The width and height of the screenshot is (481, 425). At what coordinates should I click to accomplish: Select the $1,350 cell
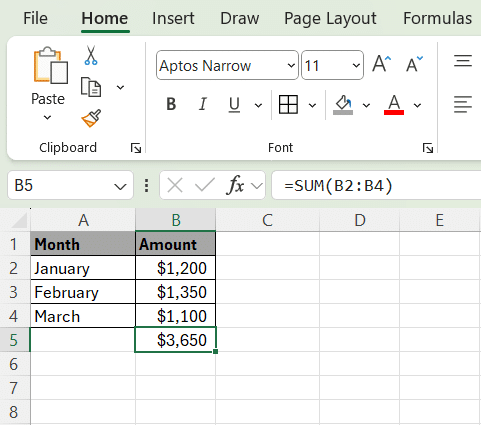(x=176, y=292)
